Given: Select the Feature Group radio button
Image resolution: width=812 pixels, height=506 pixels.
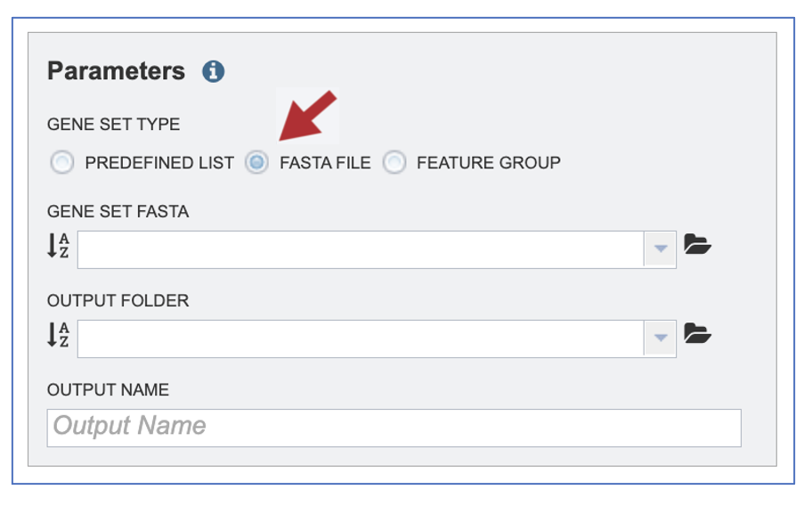Looking at the screenshot, I should (x=394, y=162).
